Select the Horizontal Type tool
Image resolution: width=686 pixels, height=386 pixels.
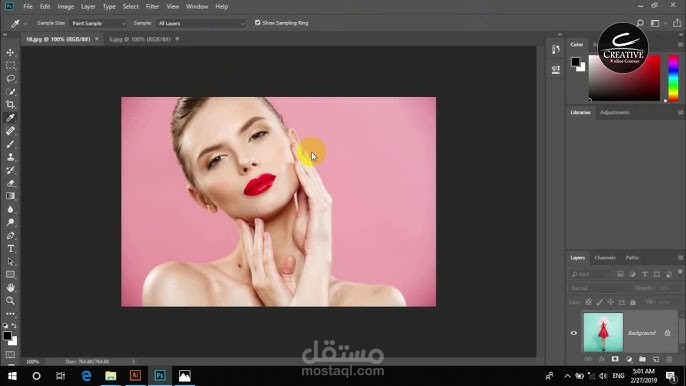pos(10,249)
